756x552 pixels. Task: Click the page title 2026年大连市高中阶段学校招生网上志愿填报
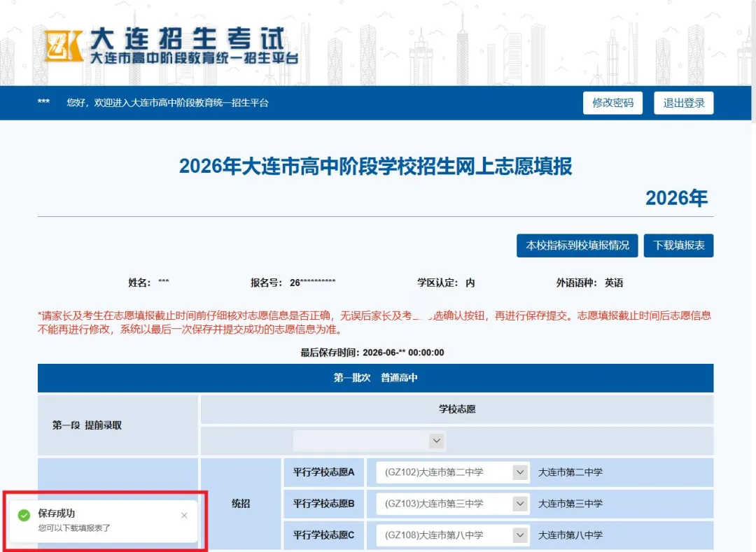[376, 167]
